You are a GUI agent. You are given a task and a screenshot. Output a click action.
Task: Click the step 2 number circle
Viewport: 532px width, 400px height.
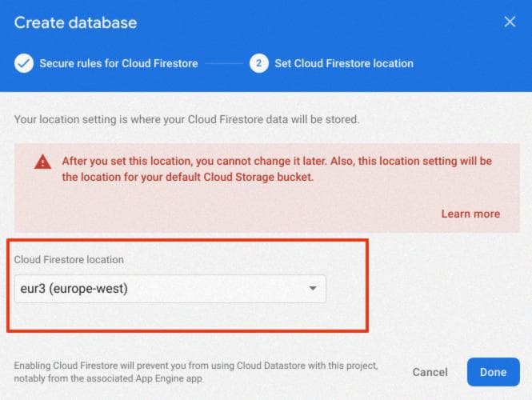click(259, 63)
